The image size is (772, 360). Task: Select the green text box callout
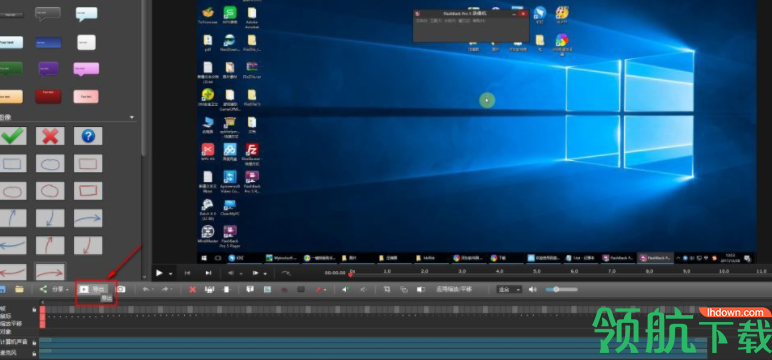[x=10, y=68]
